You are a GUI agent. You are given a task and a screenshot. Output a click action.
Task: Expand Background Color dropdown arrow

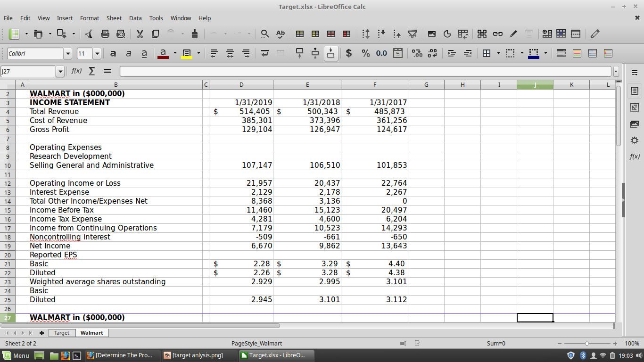click(198, 53)
